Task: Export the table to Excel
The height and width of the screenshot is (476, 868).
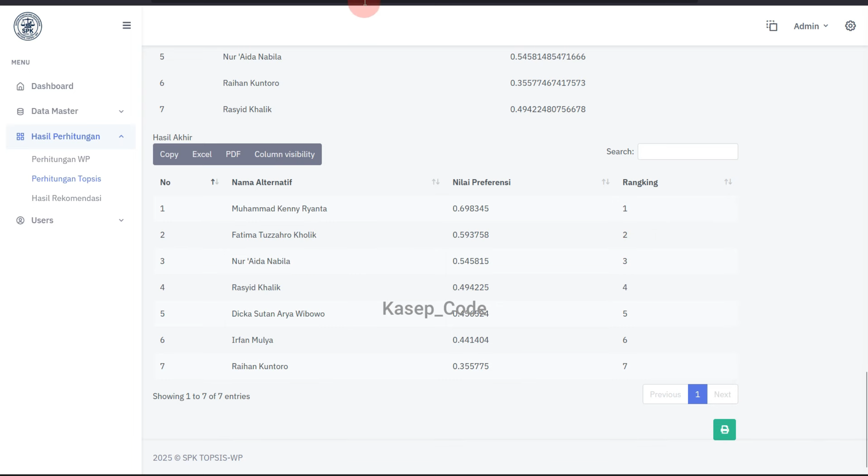Action: (x=202, y=154)
